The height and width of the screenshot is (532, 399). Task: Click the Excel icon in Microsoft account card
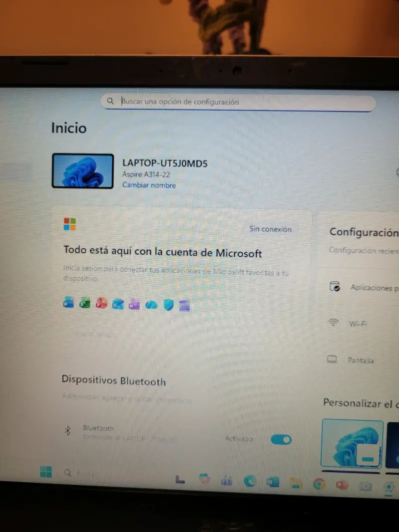click(x=84, y=303)
